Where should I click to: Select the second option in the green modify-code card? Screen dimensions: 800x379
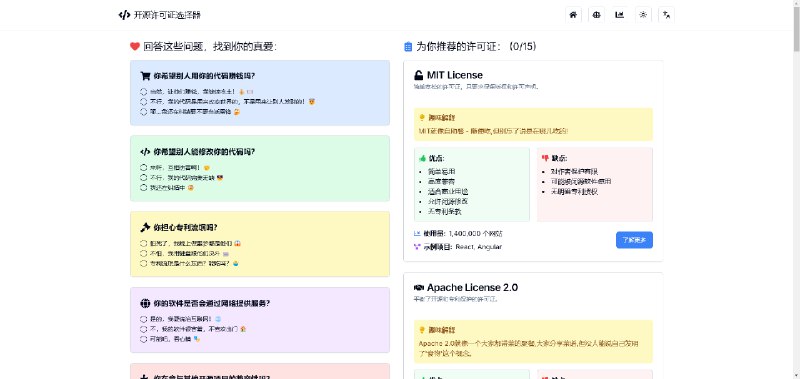pos(143,178)
